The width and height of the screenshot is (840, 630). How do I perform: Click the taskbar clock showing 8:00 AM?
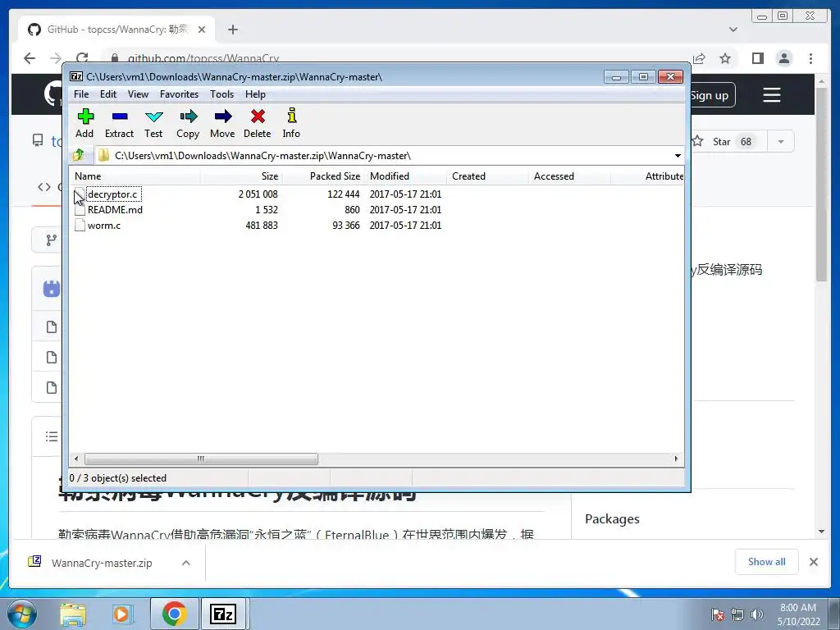click(x=798, y=614)
